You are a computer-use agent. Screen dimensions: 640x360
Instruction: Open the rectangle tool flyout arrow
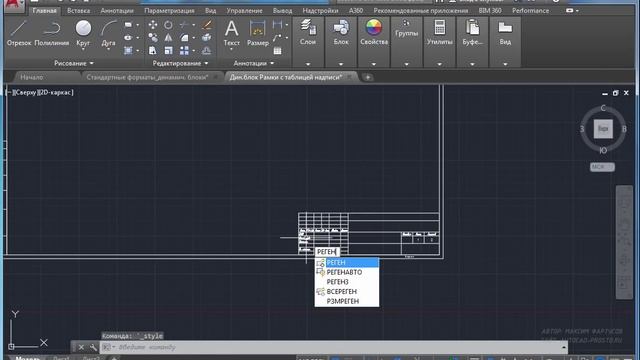tap(138, 25)
